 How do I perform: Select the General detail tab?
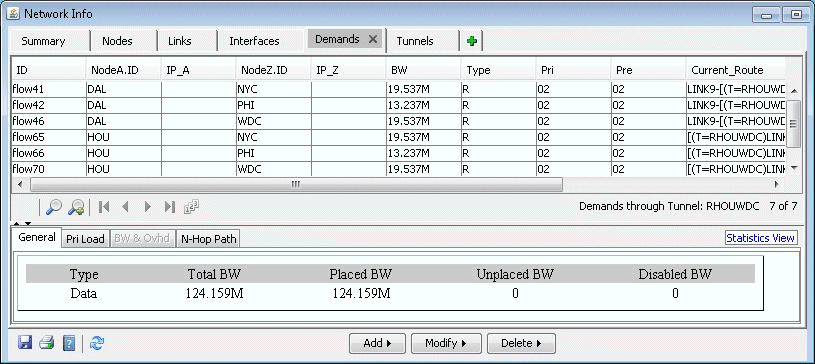[x=36, y=237]
